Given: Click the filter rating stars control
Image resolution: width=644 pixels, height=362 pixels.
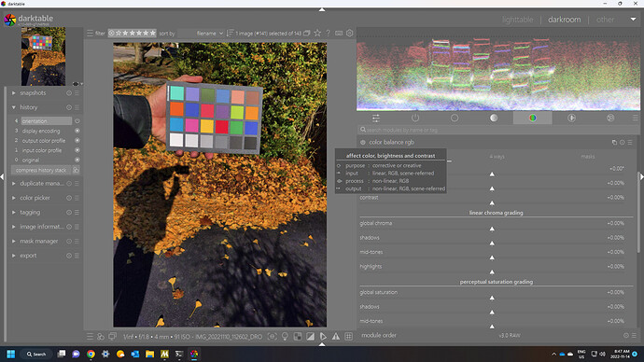Looking at the screenshot, I should coord(133,33).
